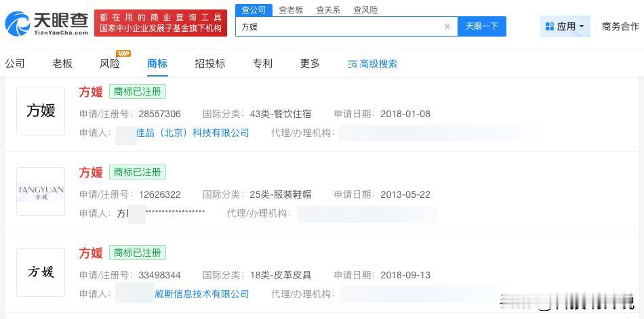Click the red promotional banner 都在用的商业查询工具
Viewport: 644px width, 319px height.
click(x=161, y=23)
